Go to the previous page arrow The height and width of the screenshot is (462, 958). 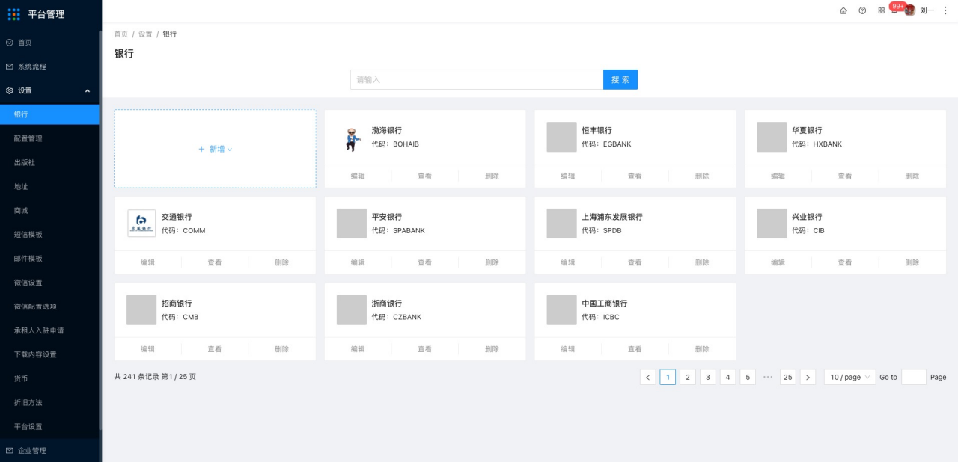pyautogui.click(x=648, y=378)
